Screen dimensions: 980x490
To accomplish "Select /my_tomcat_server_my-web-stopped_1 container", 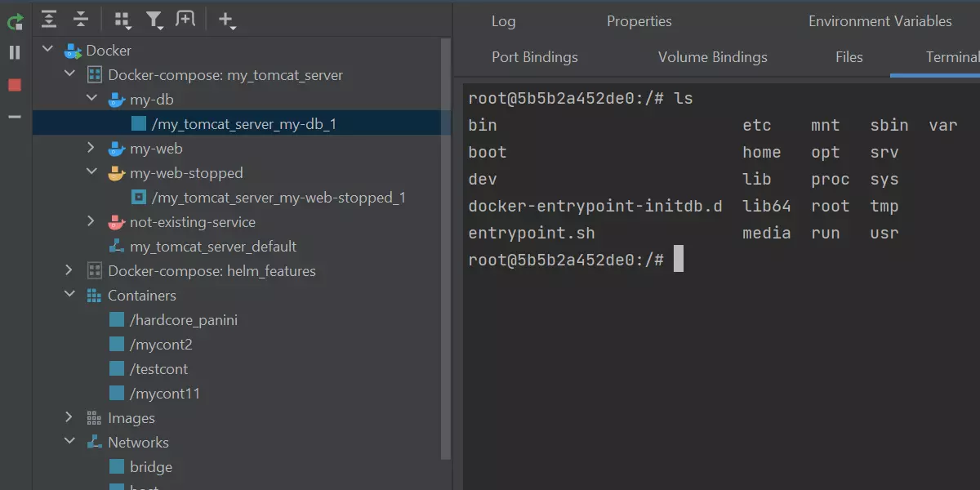I will tap(278, 198).
